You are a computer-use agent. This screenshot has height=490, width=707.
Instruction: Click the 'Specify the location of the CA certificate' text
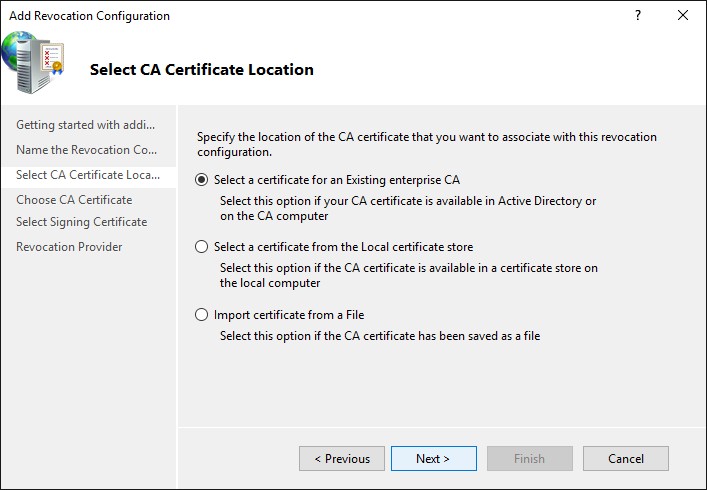427,144
